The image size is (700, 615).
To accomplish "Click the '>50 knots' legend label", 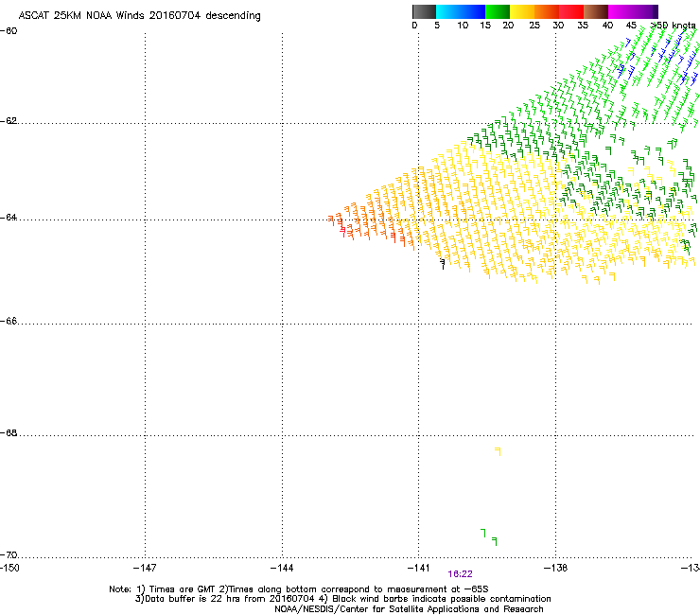I will coord(673,26).
